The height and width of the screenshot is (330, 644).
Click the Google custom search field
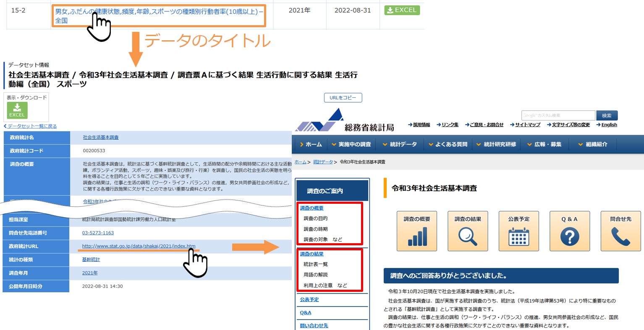pyautogui.click(x=558, y=115)
